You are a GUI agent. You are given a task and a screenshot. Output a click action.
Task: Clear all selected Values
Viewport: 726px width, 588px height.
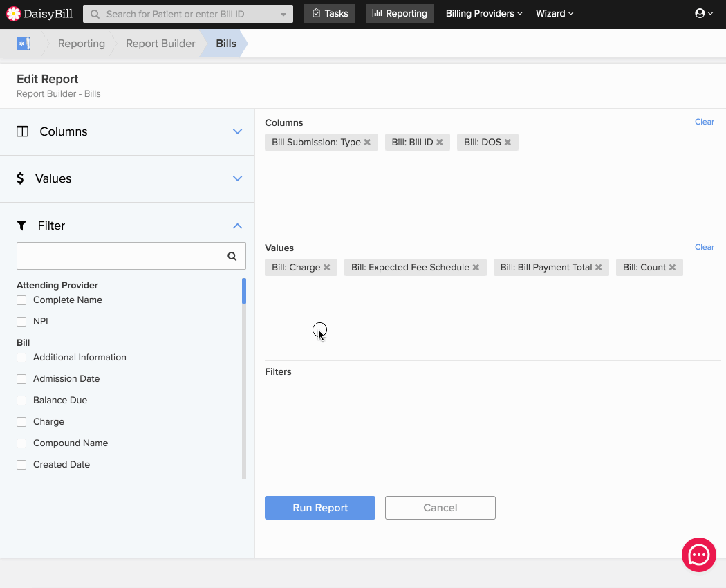pos(704,247)
